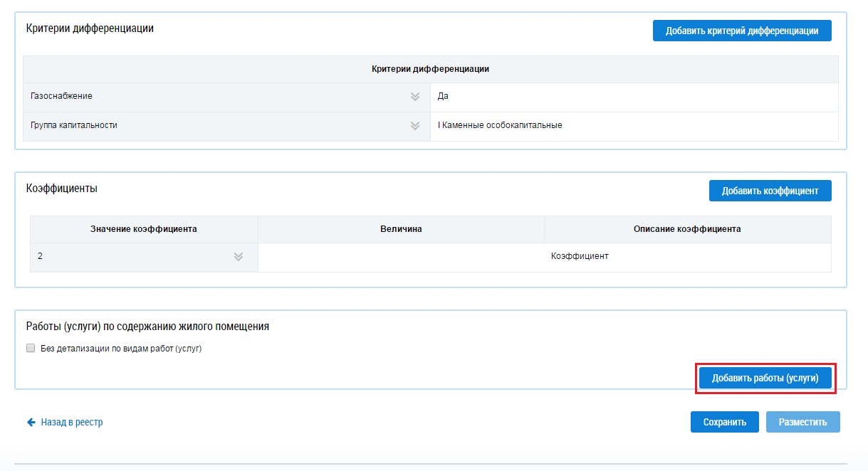Screen dimensions: 868x471
Task: Follow the Назад в реестр link text
Action: [x=71, y=422]
